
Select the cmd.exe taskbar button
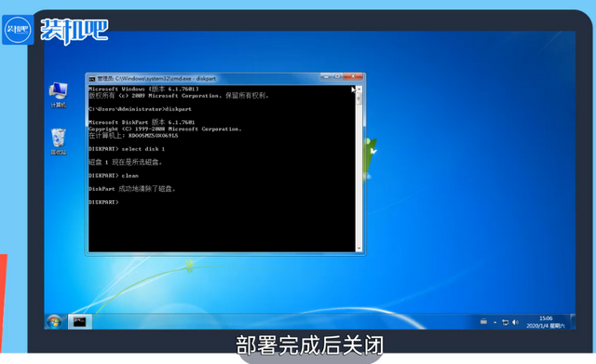coord(80,322)
